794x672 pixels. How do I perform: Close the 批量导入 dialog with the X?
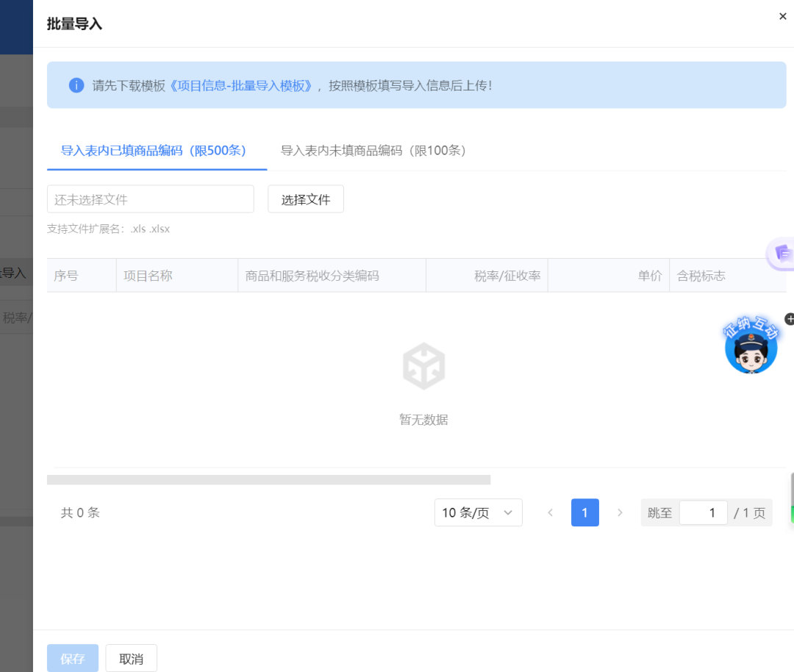click(x=782, y=16)
